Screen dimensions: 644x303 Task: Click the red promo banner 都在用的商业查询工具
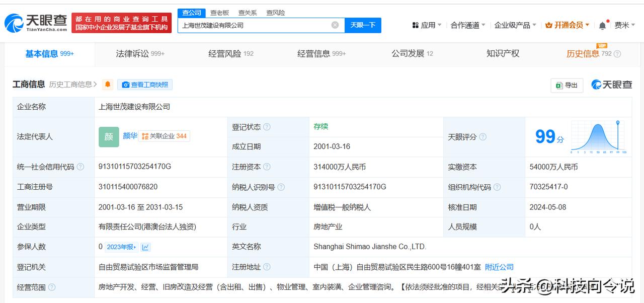tap(121, 23)
